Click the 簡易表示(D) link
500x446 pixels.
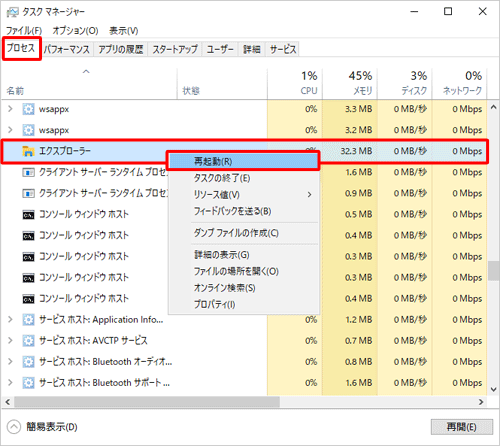pyautogui.click(x=52, y=427)
